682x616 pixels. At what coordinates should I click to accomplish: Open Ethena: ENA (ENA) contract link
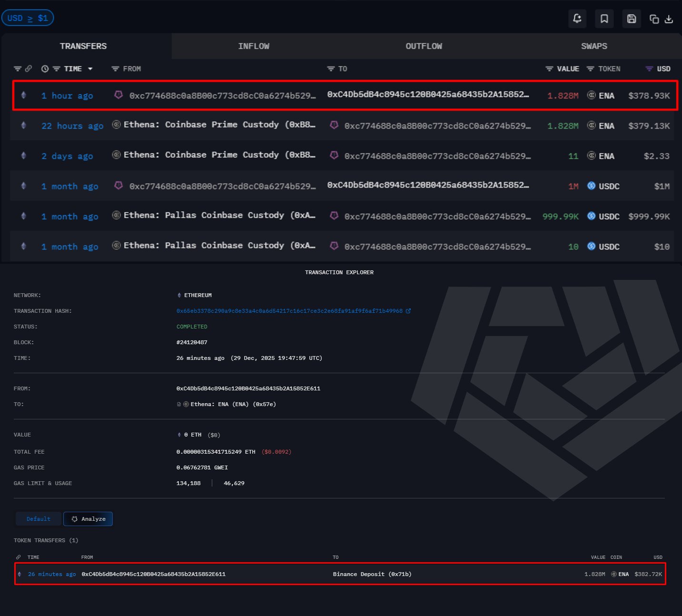point(233,404)
